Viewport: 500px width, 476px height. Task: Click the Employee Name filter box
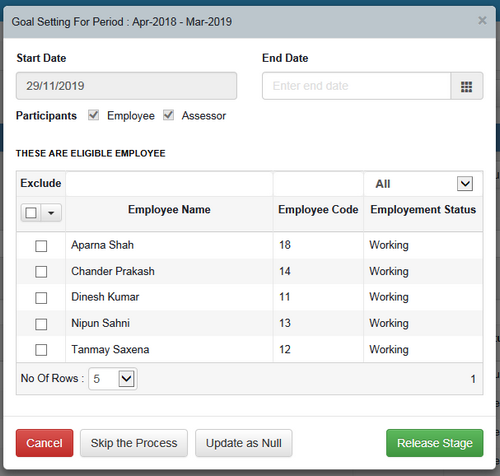pos(169,184)
